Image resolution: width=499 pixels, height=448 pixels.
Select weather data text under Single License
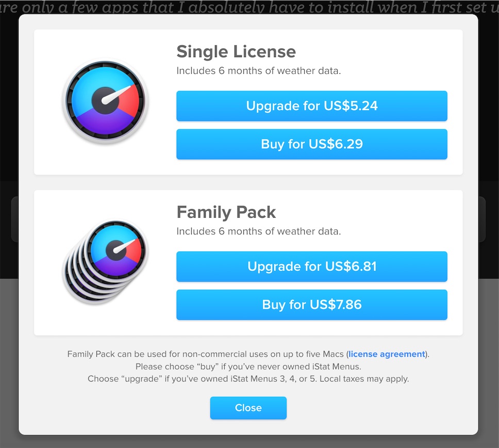click(x=258, y=71)
